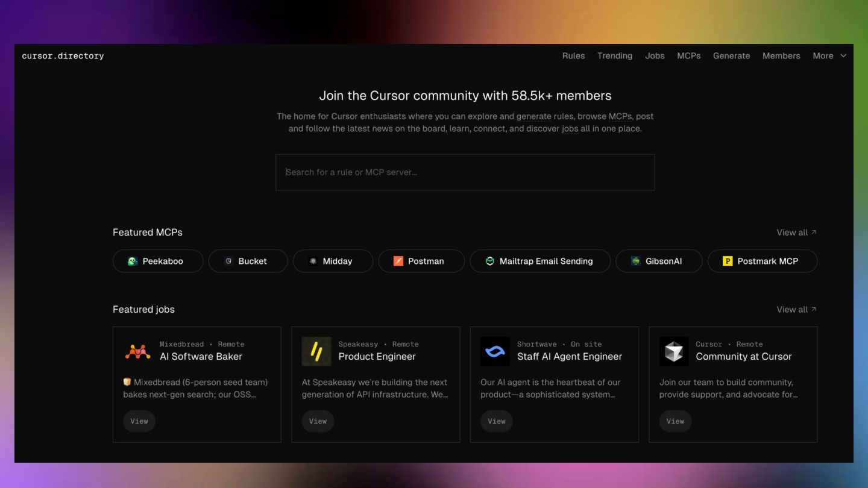Screen dimensions: 868x488
Task: Focus the rule or MCP search field
Action: tap(465, 172)
